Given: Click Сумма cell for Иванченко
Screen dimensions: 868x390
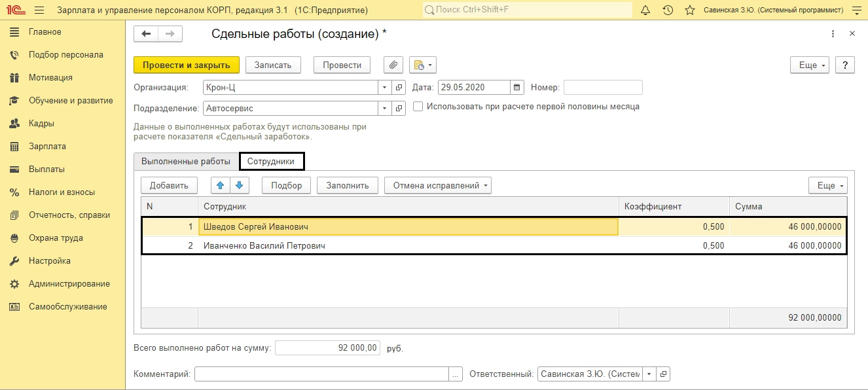Looking at the screenshot, I should 788,245.
